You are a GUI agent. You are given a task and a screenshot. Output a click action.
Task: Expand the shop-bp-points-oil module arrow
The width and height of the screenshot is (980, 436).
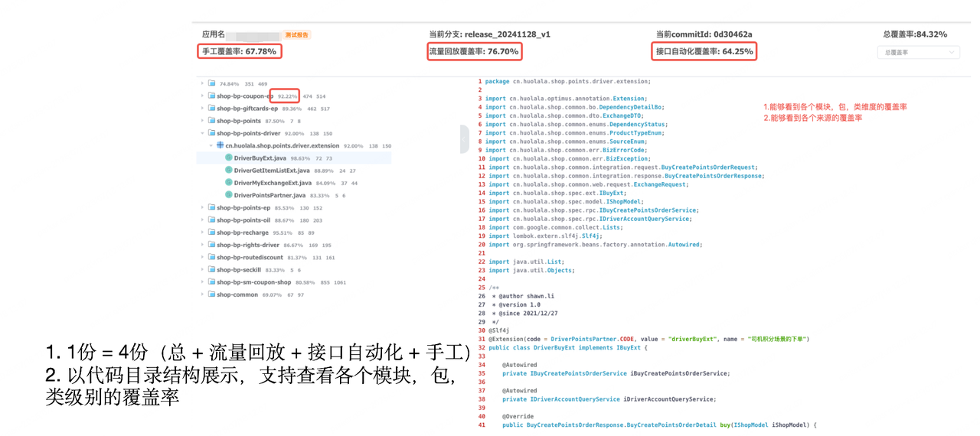point(203,220)
